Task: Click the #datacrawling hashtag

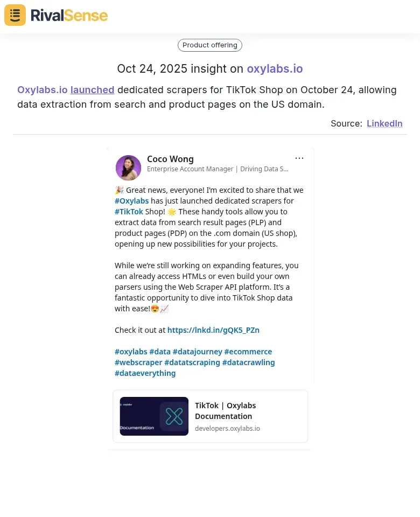Action: 248,362
